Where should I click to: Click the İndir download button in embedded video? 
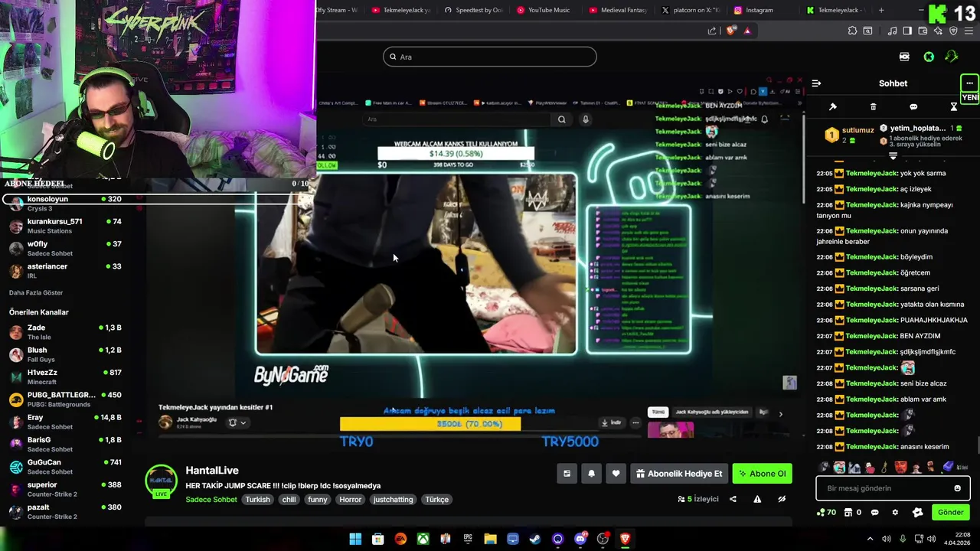(611, 422)
